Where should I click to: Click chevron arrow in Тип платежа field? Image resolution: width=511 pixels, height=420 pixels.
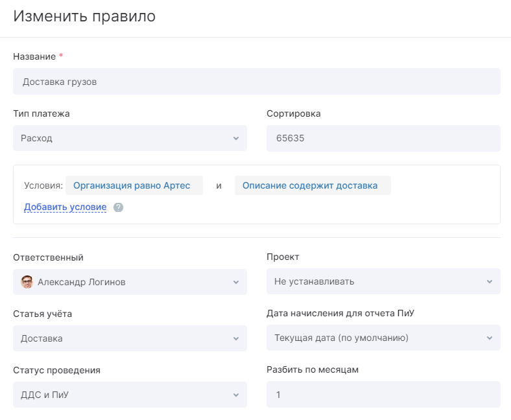point(236,139)
